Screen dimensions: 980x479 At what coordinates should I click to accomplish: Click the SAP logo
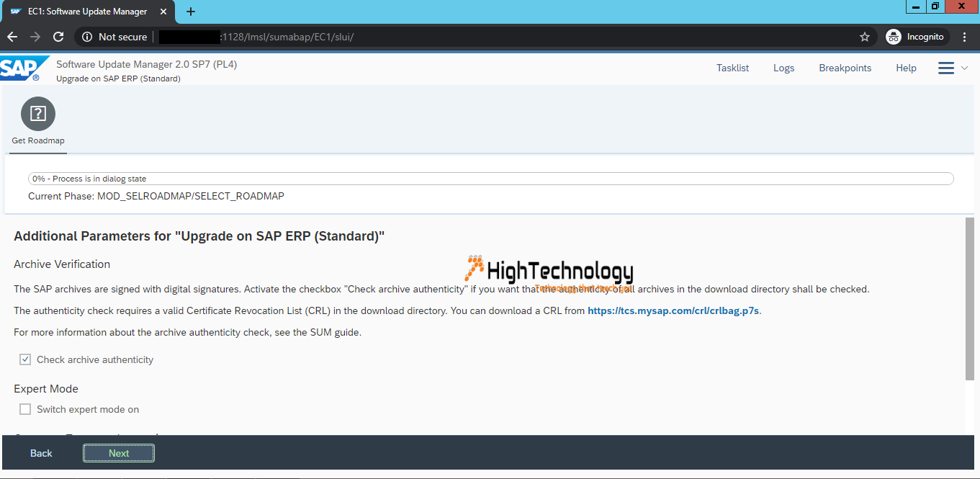point(24,68)
